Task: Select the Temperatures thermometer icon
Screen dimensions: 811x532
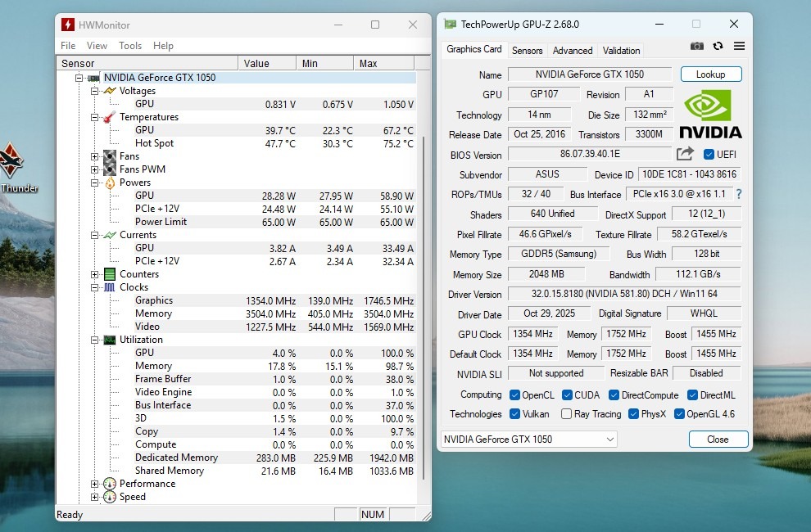Action: click(109, 117)
